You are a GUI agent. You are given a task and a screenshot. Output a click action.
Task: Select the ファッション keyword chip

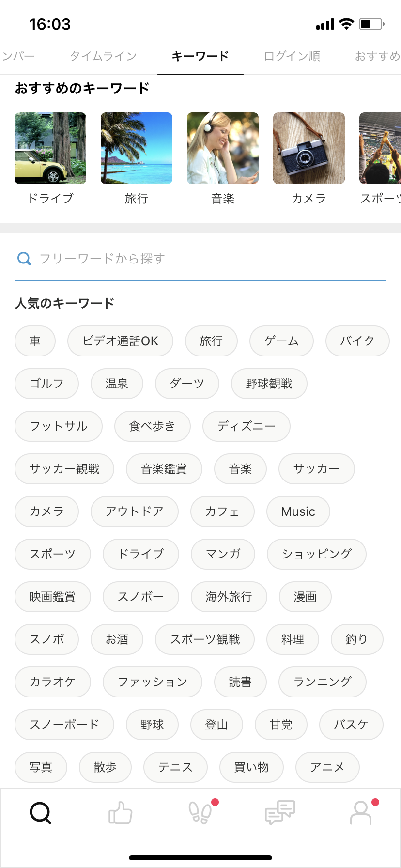click(x=152, y=682)
